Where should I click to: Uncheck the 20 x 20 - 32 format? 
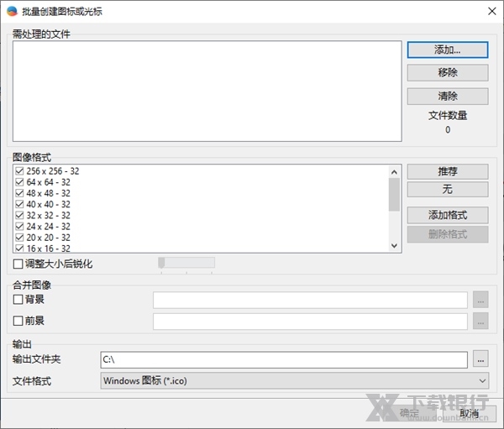[x=19, y=238]
